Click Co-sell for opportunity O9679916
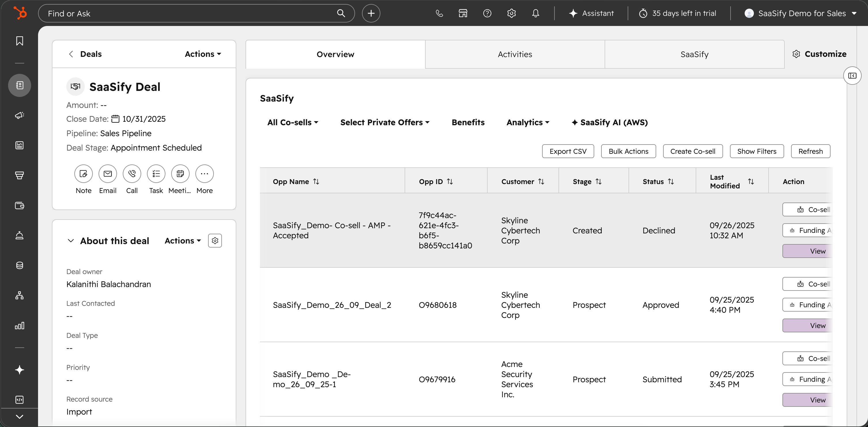 (808, 359)
